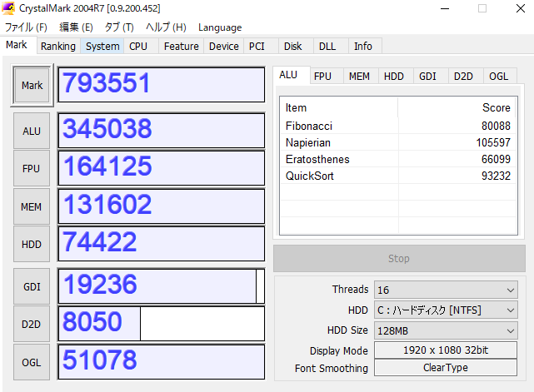Viewport: 534px width, 392px height.
Task: Open the HDD drive selection dropdown
Action: (445, 310)
